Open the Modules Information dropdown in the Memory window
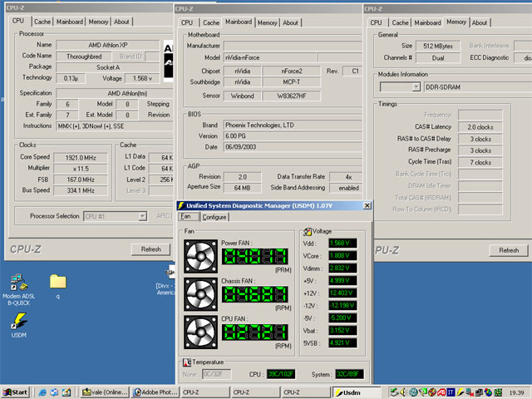Screen dimensions: 532x399 click(416, 87)
